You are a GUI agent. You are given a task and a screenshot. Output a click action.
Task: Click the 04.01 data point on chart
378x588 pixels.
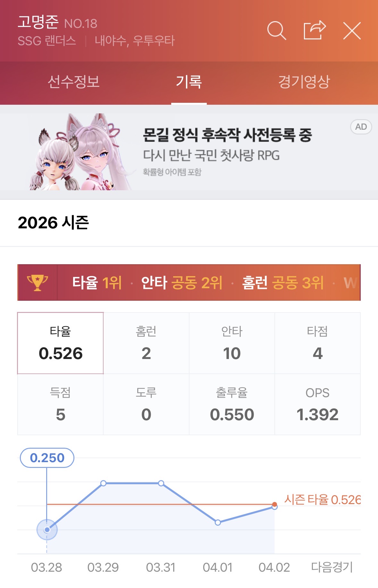point(218,522)
